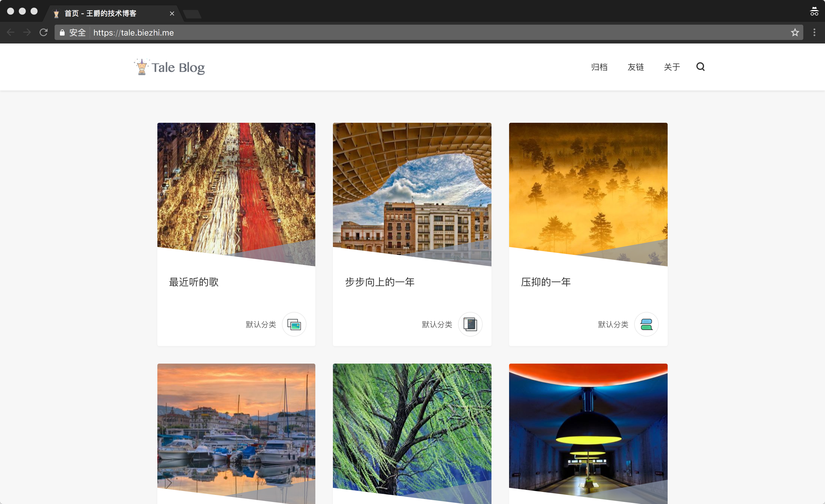The height and width of the screenshot is (504, 825).
Task: Open the post titled 步步向上的一年
Action: pos(380,282)
